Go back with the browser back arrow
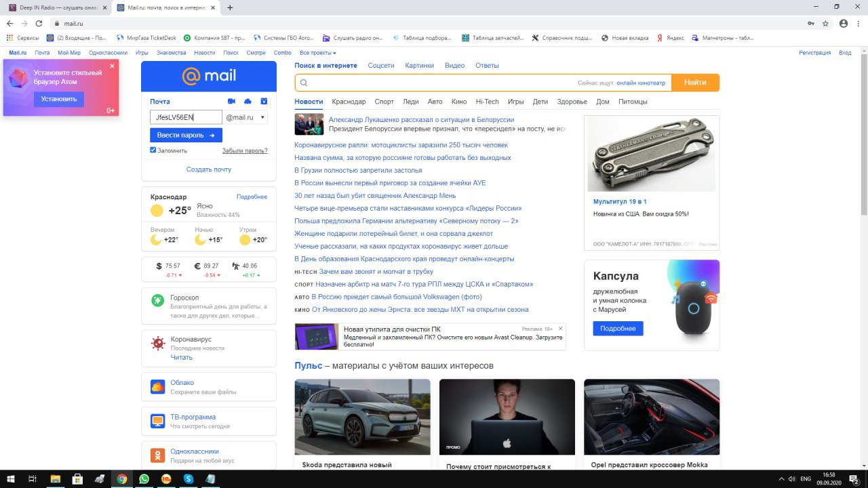This screenshot has height=488, width=868. 9,23
